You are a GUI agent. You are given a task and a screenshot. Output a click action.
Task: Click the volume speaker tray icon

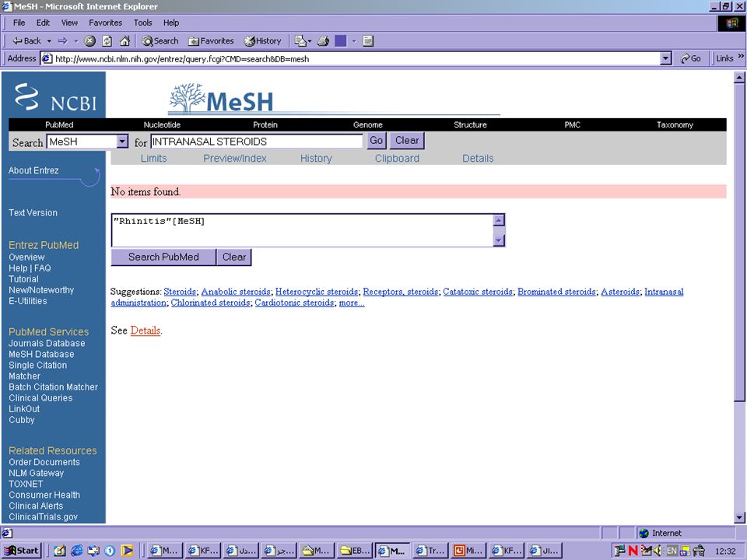point(658,551)
